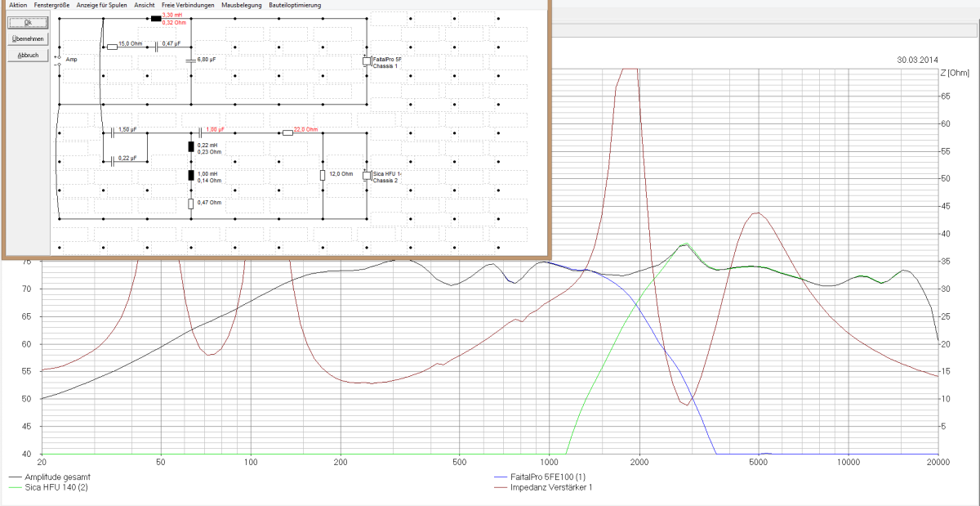Open the Fenstergröße menu
This screenshot has height=506, width=980.
[51, 5]
